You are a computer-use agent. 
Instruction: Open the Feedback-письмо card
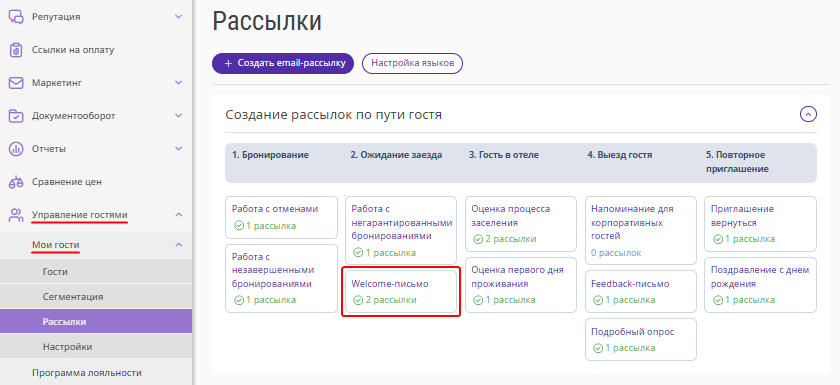coord(641,292)
